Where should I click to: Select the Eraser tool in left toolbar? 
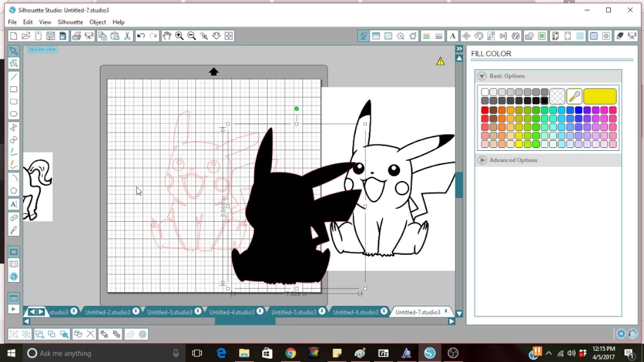click(x=14, y=218)
